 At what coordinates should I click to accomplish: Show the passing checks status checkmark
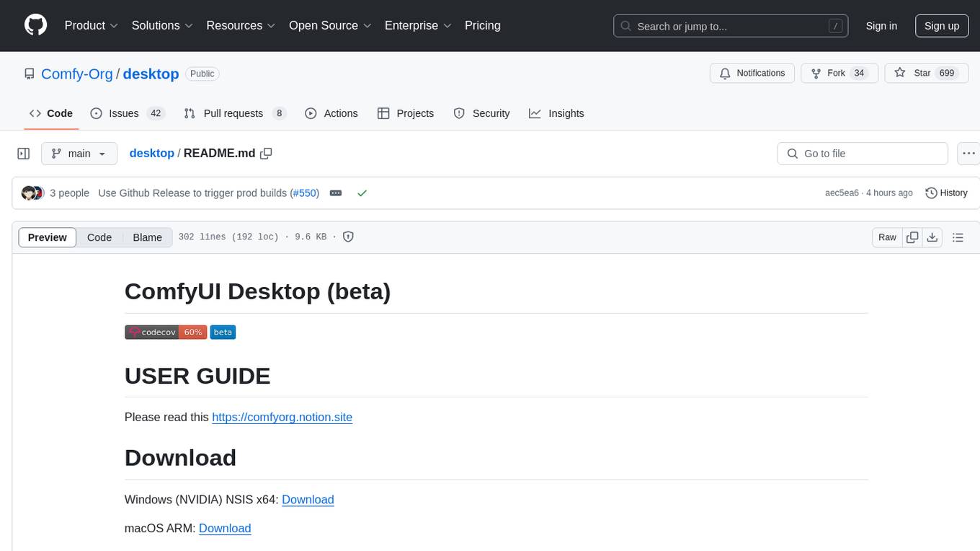point(362,193)
